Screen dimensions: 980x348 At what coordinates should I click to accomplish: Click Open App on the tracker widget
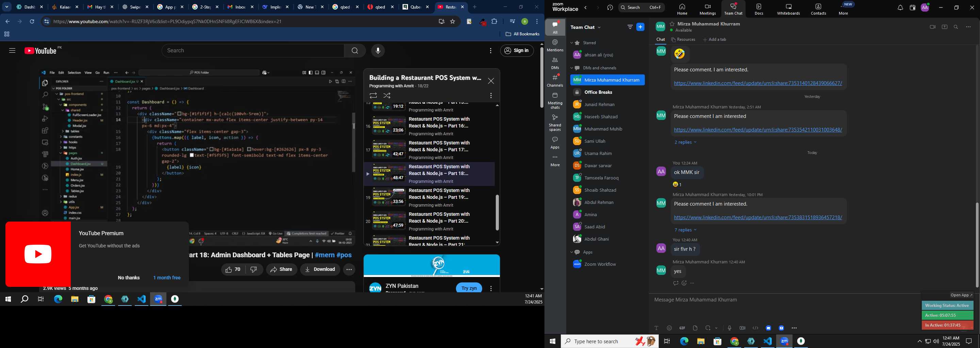961,295
